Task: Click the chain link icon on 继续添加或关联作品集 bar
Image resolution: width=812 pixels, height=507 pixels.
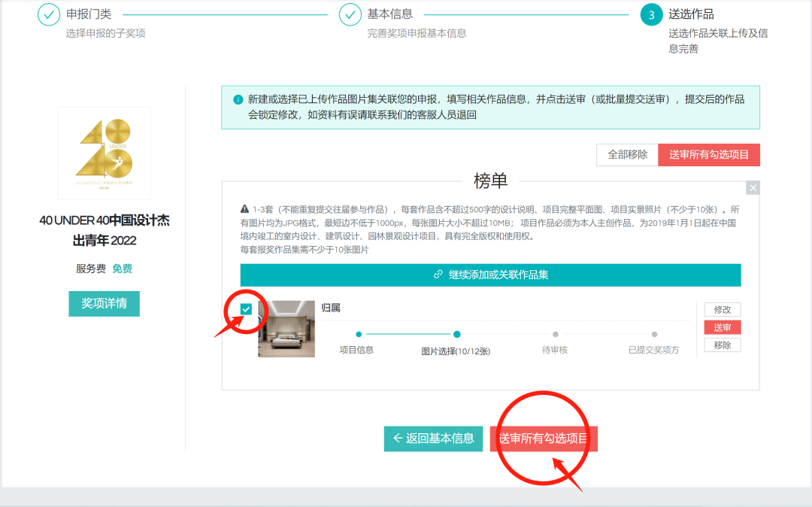Action: (440, 275)
